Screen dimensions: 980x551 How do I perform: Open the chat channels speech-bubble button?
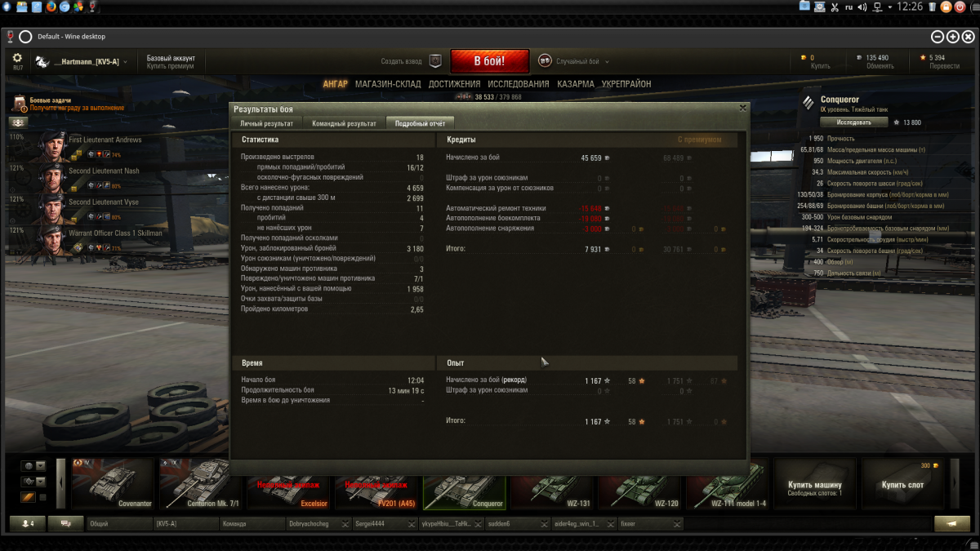tap(65, 523)
